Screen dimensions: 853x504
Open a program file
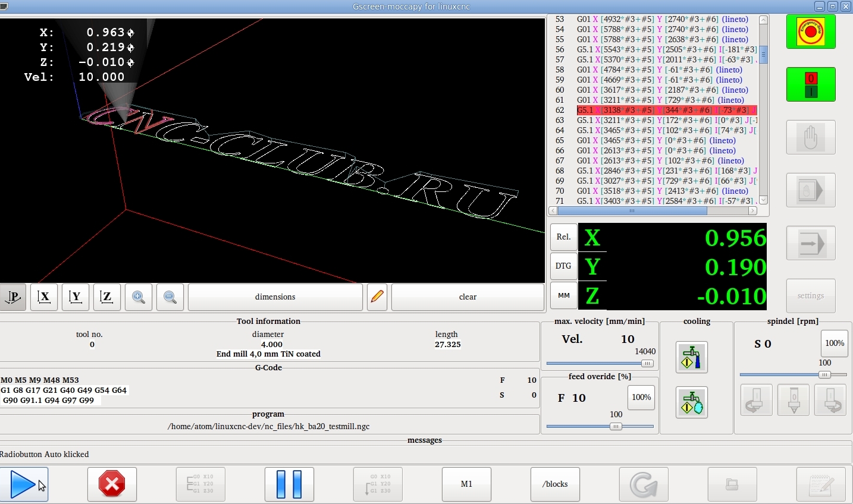(732, 484)
